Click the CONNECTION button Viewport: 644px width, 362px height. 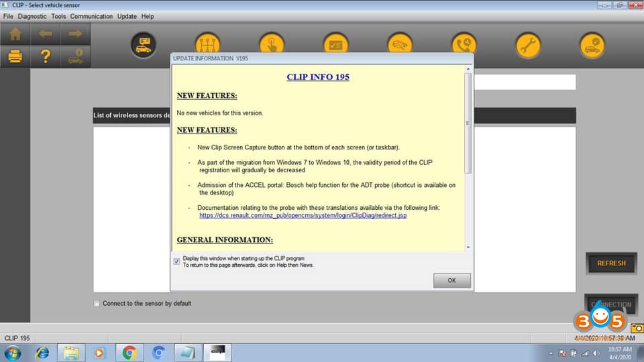611,304
